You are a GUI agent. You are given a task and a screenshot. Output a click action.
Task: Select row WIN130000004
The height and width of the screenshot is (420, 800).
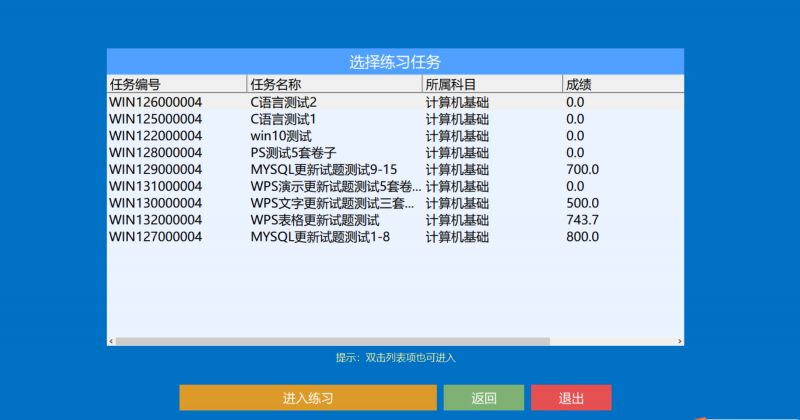395,203
